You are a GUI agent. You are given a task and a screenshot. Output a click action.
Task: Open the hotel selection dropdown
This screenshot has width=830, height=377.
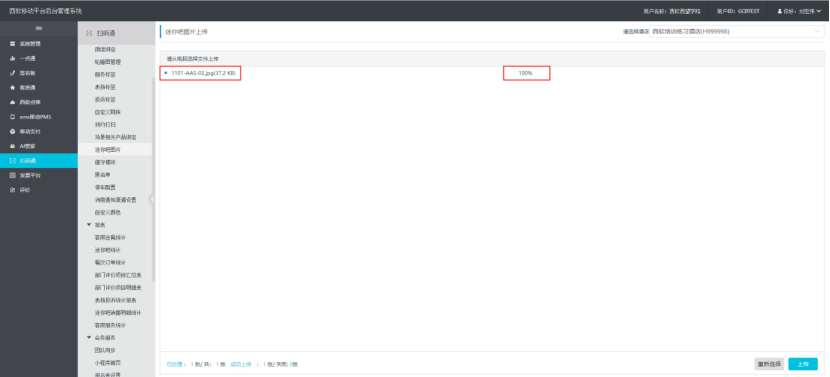(x=736, y=32)
